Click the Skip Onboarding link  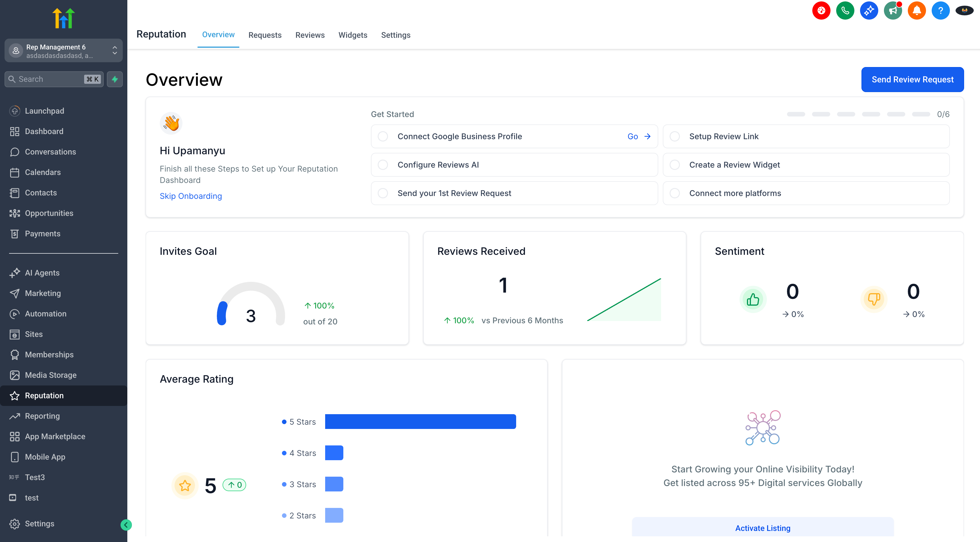click(x=191, y=196)
